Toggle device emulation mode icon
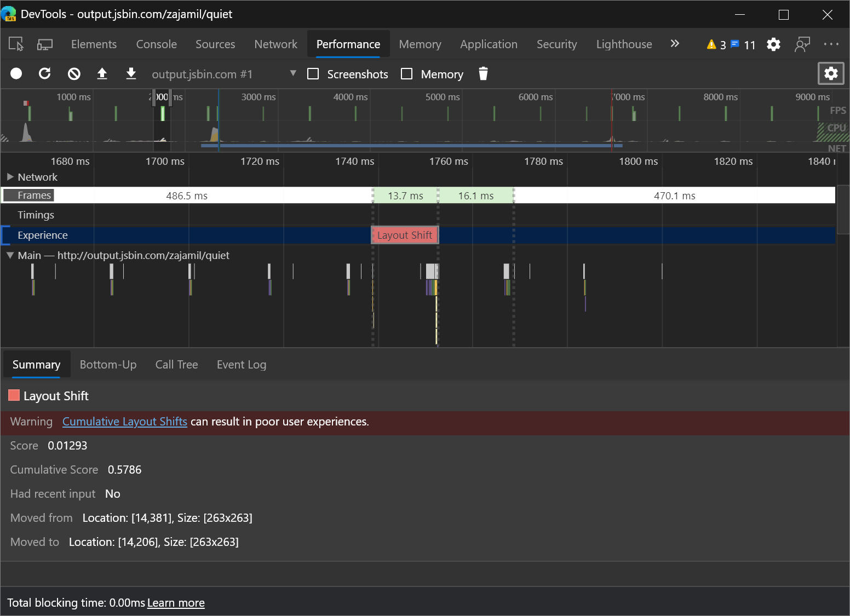This screenshot has height=616, width=850. click(45, 44)
